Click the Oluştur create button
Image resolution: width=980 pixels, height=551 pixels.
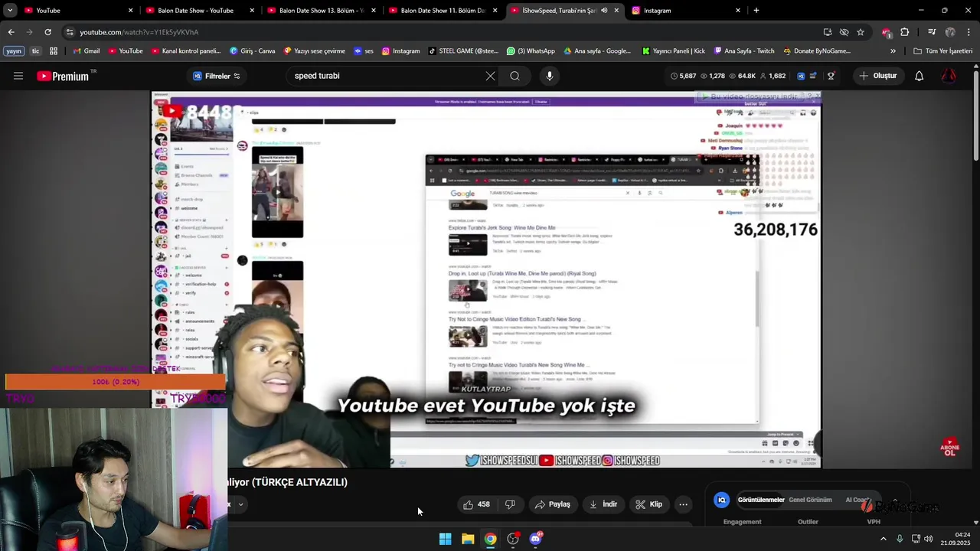click(x=877, y=76)
